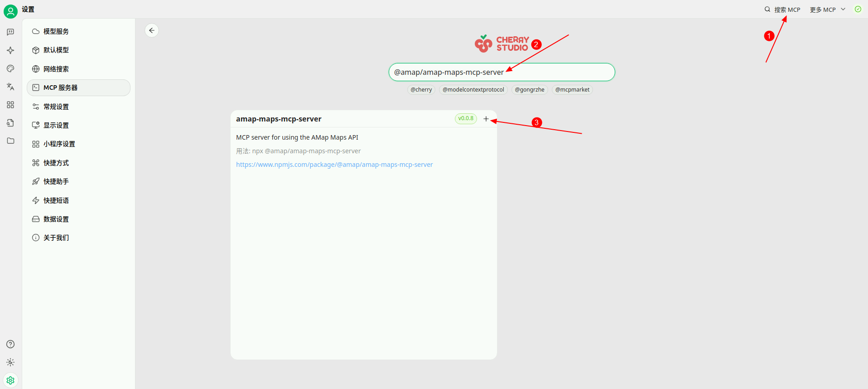Open 模型服务 settings

pos(78,31)
